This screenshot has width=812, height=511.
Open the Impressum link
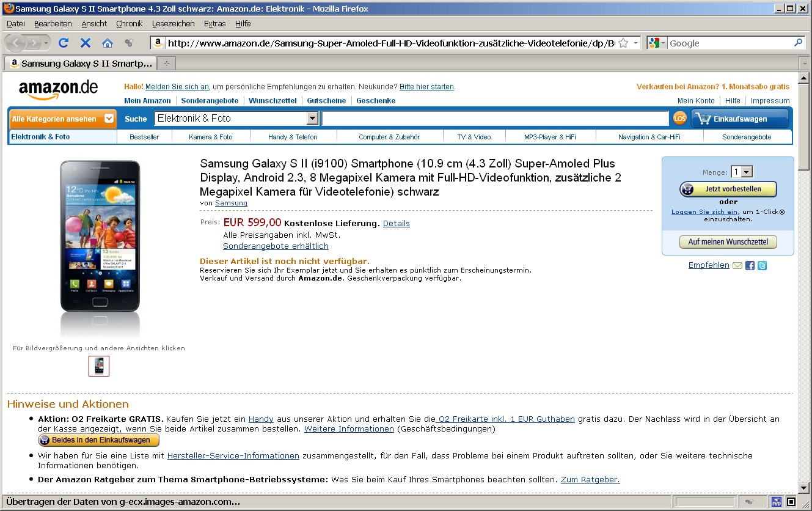pyautogui.click(x=770, y=101)
